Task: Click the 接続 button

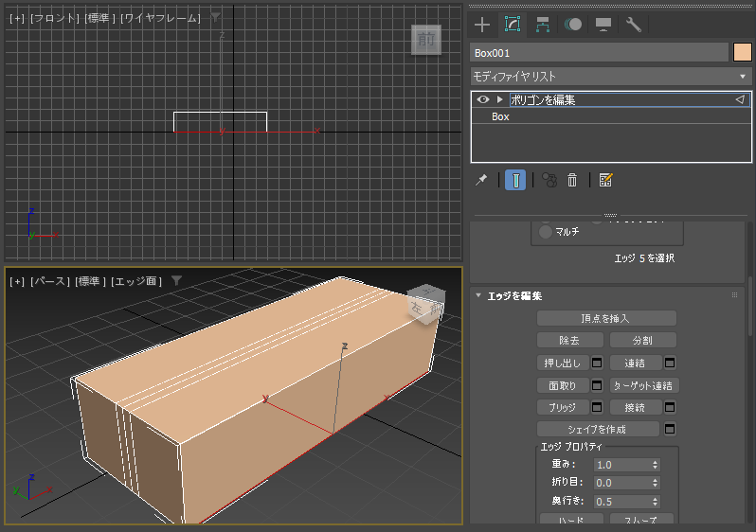Action: click(636, 407)
